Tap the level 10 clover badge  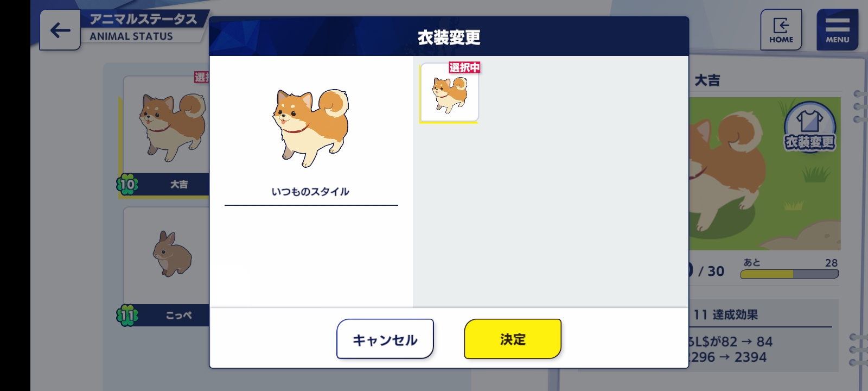[x=127, y=185]
